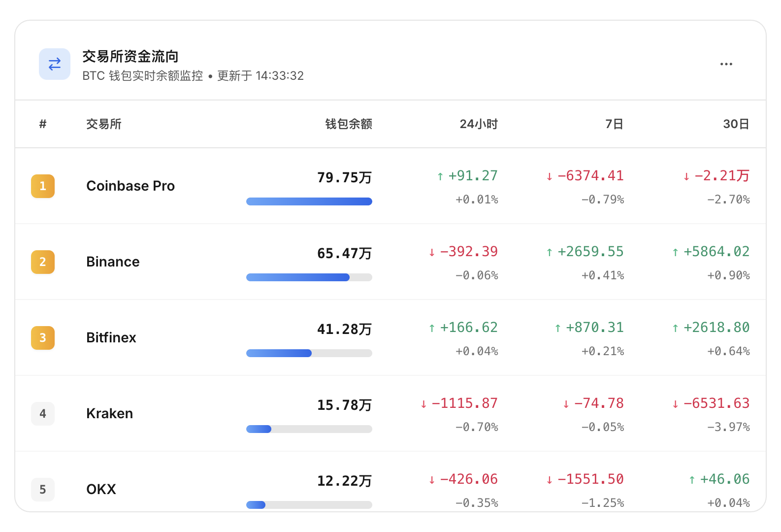Open the Coinbase Pro exchange row
This screenshot has height=532, width=781.
(x=390, y=186)
